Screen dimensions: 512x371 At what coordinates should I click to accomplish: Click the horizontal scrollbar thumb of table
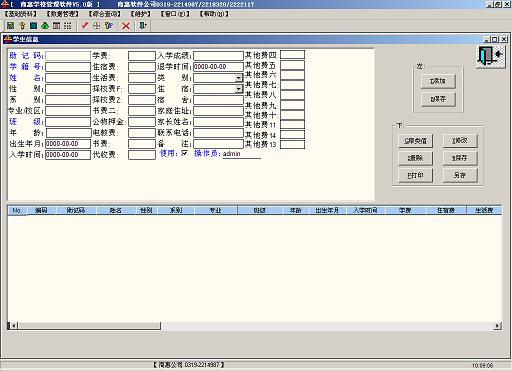tap(89, 326)
